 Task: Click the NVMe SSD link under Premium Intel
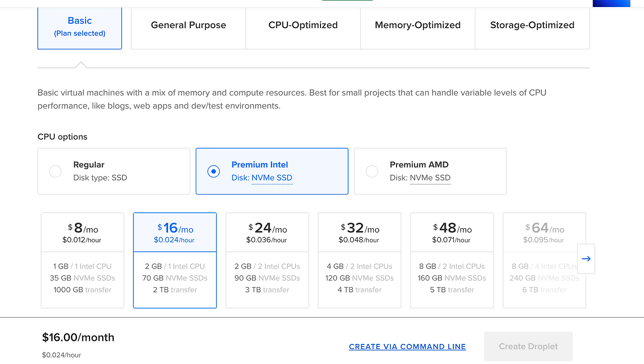pyautogui.click(x=272, y=178)
